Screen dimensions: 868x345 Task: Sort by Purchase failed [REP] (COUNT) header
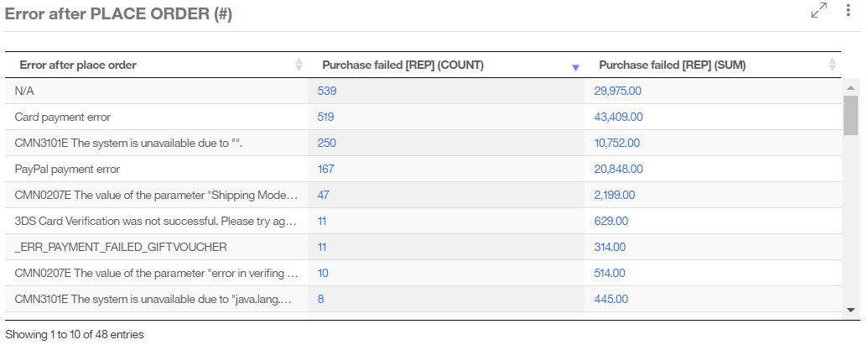403,65
